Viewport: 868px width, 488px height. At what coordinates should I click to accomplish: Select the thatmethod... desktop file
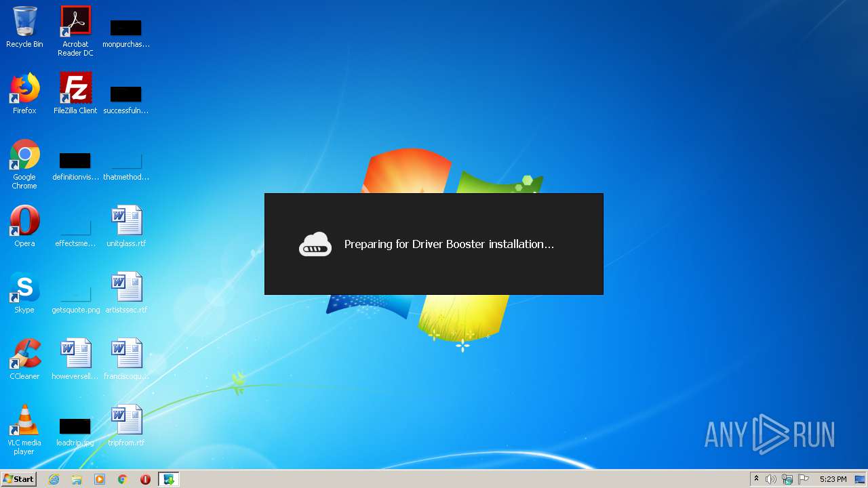126,165
